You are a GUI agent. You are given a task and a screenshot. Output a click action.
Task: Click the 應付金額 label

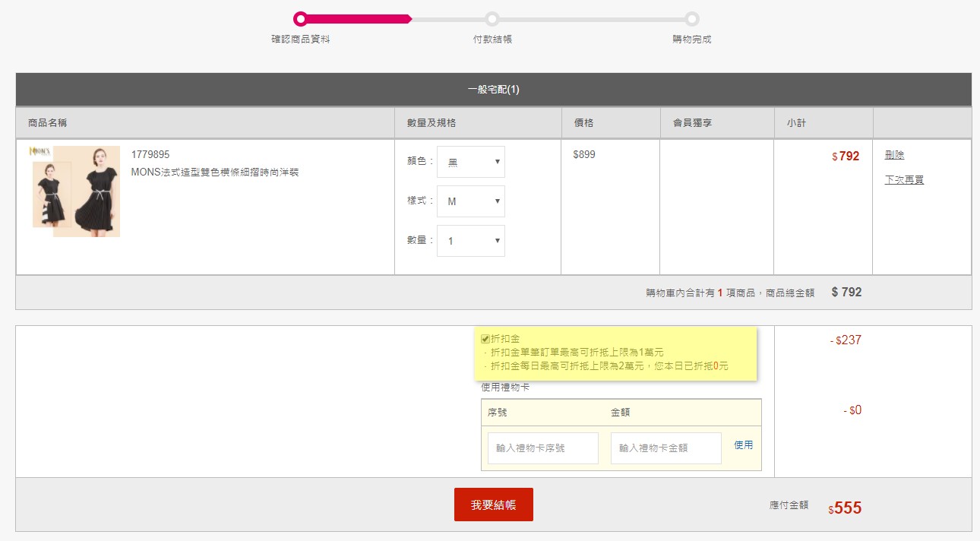tap(789, 505)
